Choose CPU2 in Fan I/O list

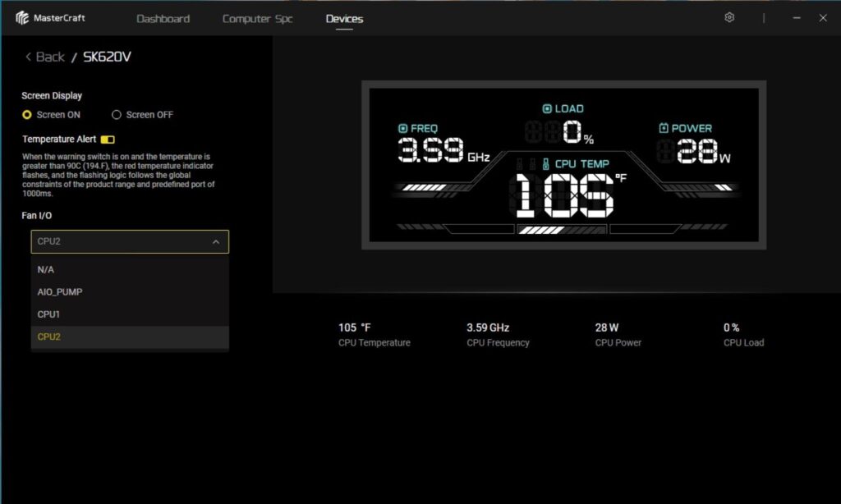130,337
